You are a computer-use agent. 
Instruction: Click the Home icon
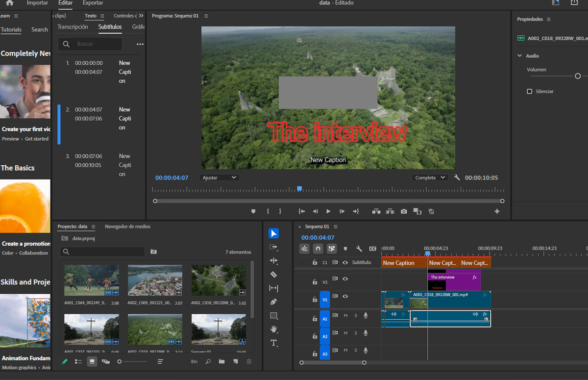click(9, 3)
